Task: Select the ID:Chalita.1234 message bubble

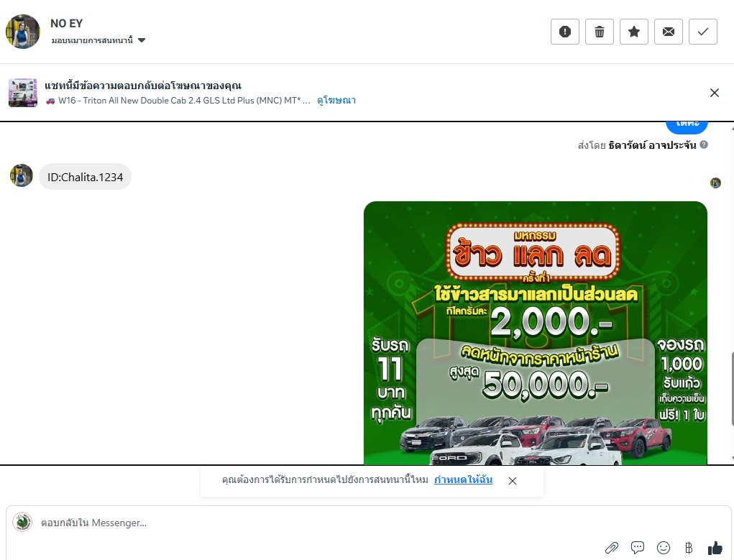Action: [86, 177]
